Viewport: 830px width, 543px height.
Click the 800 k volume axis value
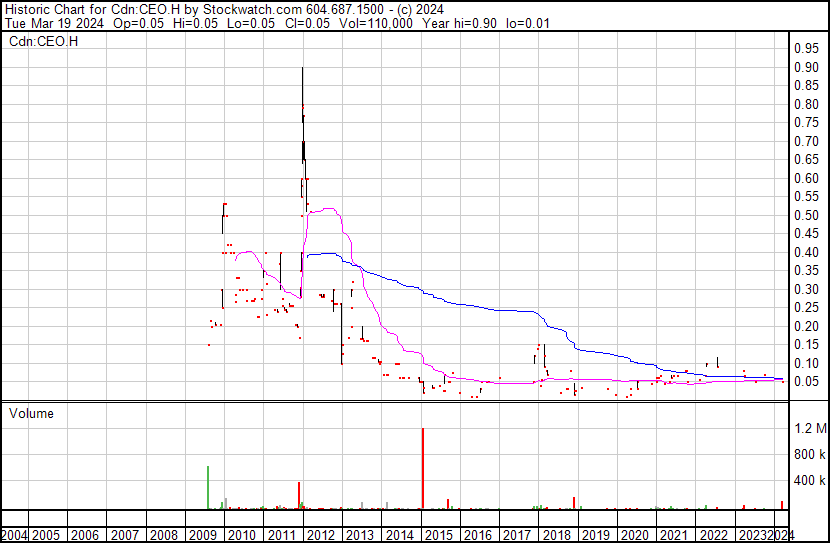coord(810,454)
